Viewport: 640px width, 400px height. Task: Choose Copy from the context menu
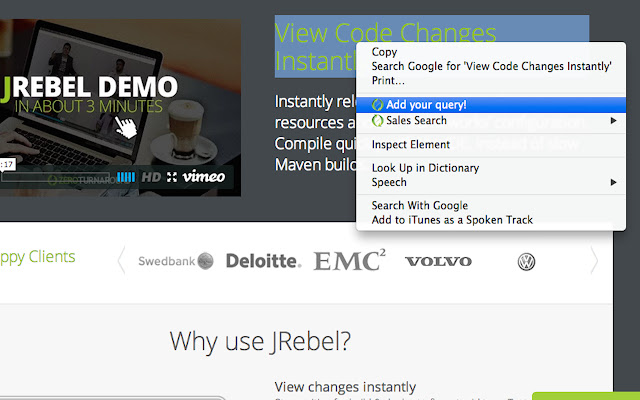[x=384, y=52]
